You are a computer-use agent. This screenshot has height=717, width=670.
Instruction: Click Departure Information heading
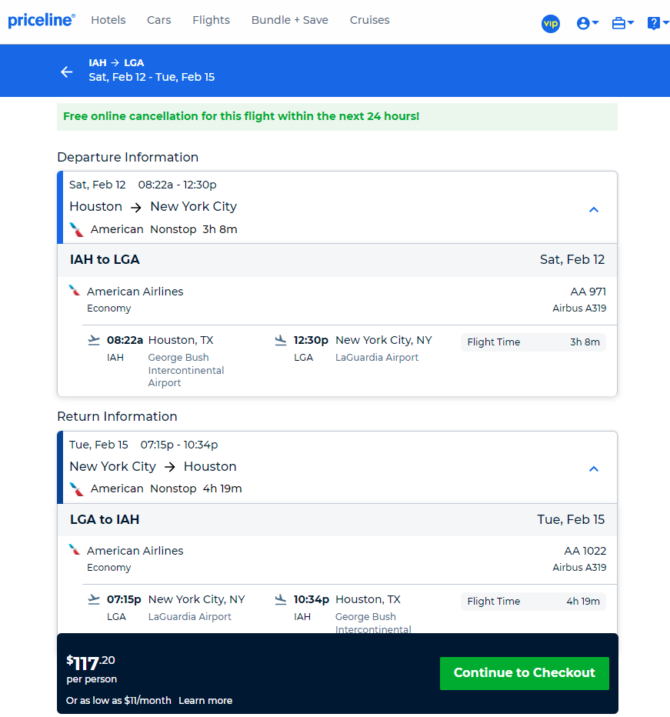coord(128,157)
